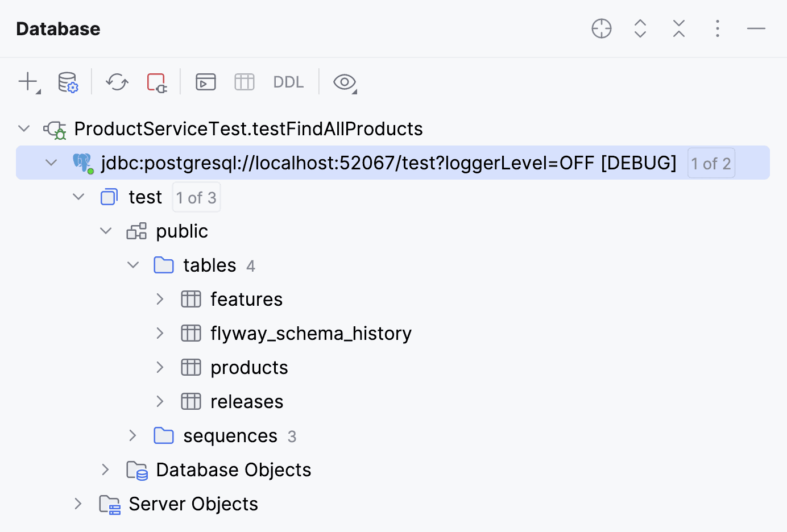Expand all tree nodes
Screen dimensions: 787x532
click(x=640, y=28)
